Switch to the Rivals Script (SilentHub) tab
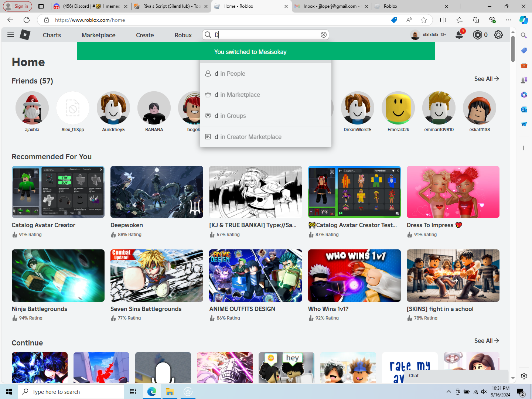The width and height of the screenshot is (532, 399). (x=171, y=6)
